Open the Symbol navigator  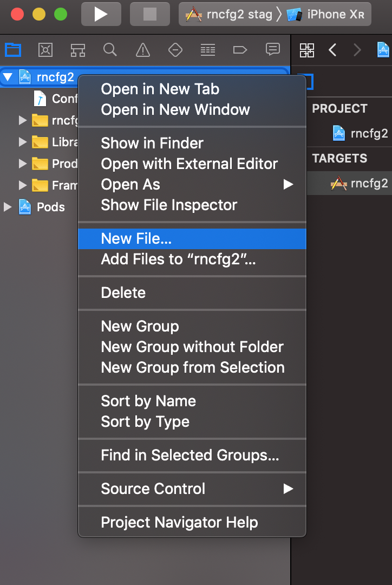(x=77, y=49)
